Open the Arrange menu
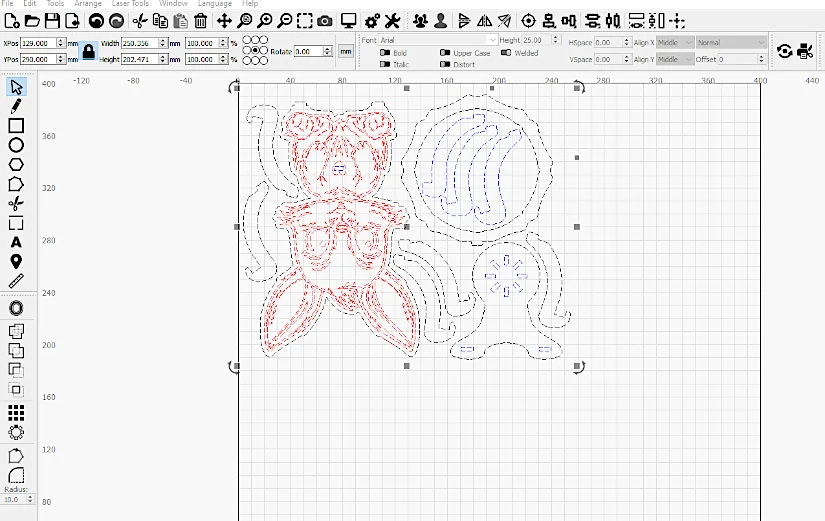825x521 pixels. (x=88, y=4)
